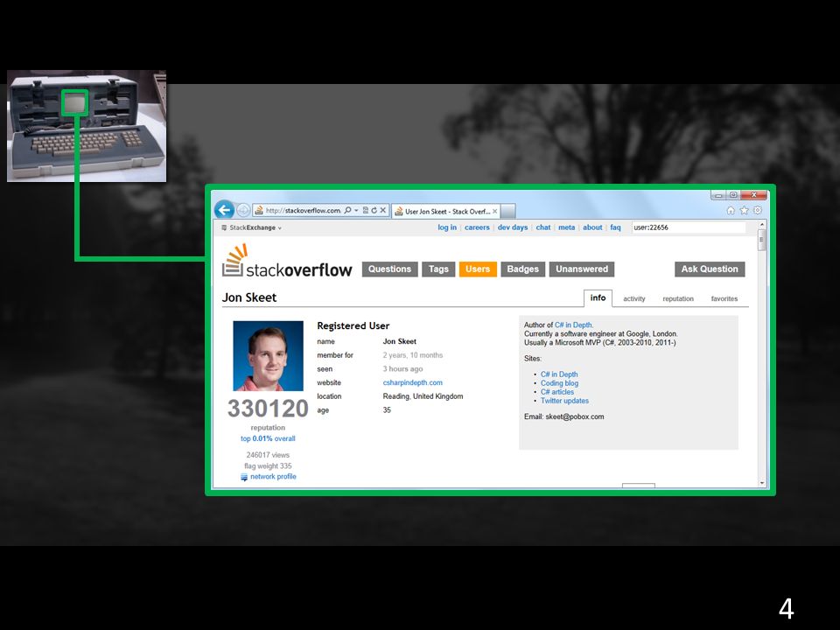840x630 pixels.
Task: Click the vintage portable computer photo
Action: point(87,126)
